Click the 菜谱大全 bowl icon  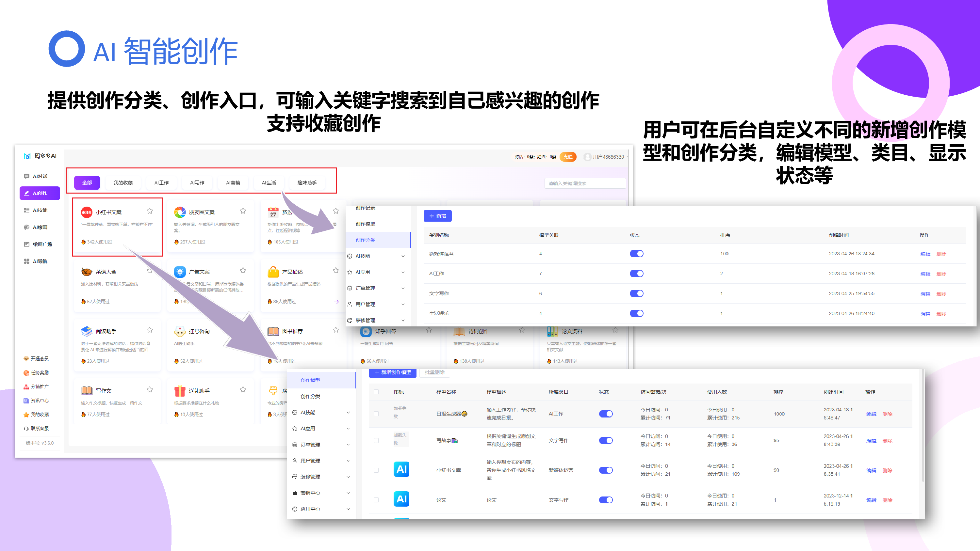(86, 272)
